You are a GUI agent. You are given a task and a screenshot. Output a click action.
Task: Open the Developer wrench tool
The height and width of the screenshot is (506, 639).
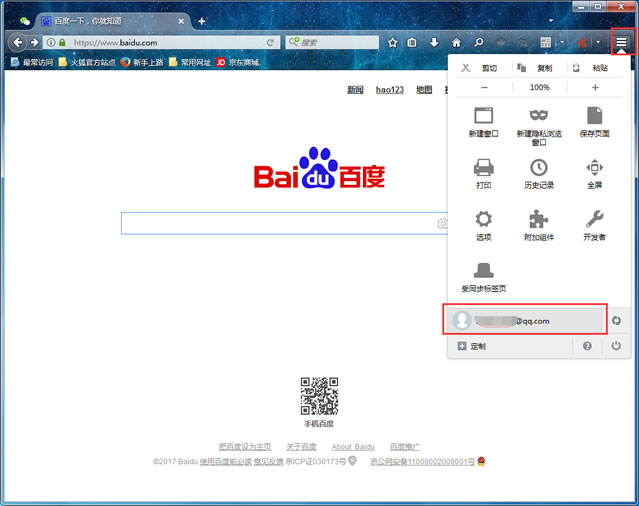[x=595, y=219]
